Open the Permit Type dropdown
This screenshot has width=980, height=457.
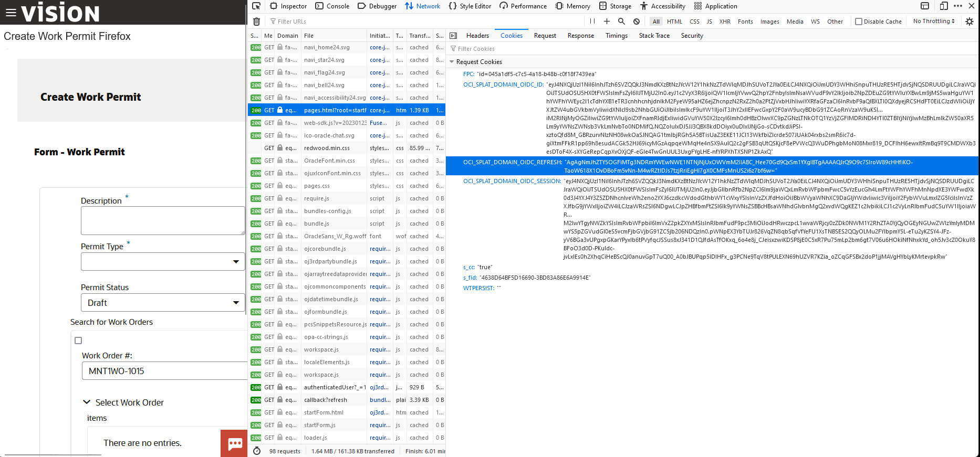point(163,261)
